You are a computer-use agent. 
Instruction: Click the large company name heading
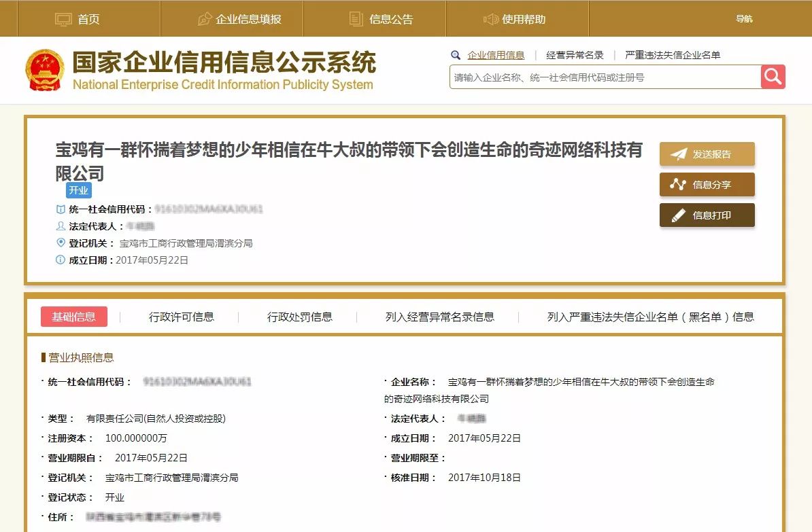[x=348, y=161]
